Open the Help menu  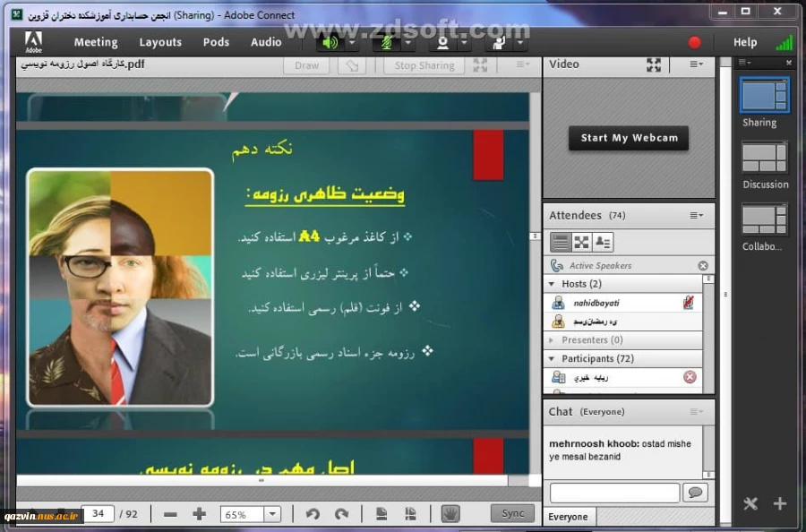pos(745,42)
